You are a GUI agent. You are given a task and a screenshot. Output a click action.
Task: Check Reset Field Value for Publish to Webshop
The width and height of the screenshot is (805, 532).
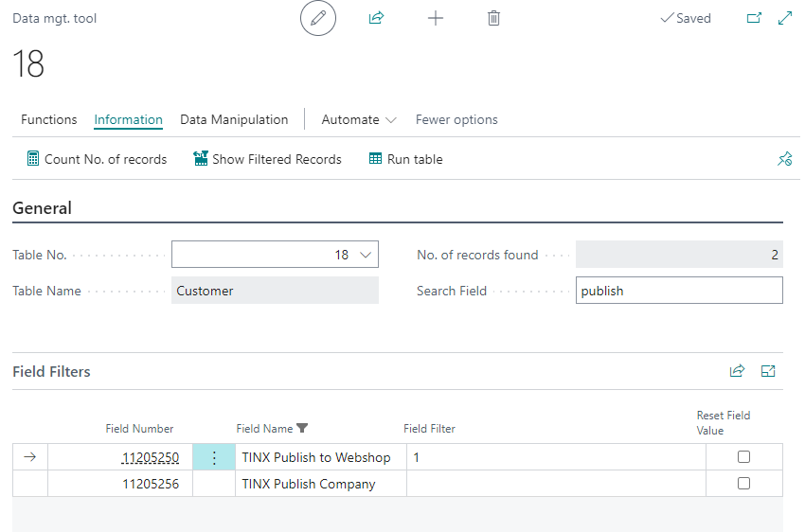tap(743, 457)
